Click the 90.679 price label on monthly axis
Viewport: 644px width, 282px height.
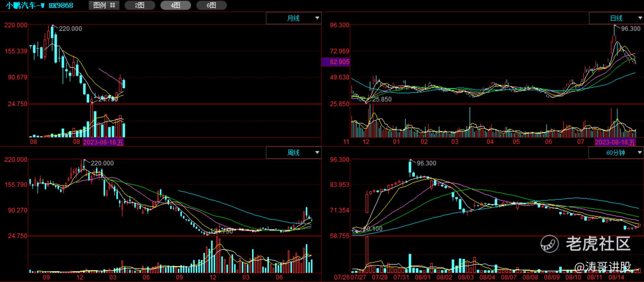17,77
